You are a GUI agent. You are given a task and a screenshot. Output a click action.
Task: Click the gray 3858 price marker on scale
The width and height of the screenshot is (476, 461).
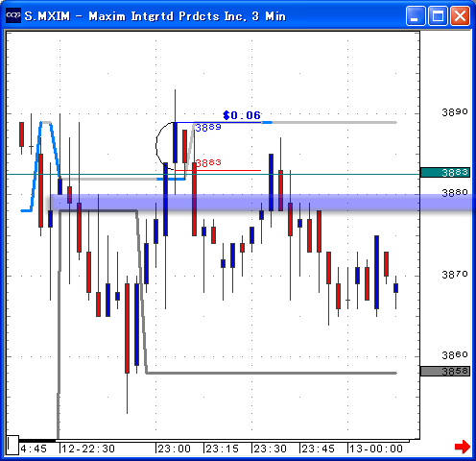(445, 372)
